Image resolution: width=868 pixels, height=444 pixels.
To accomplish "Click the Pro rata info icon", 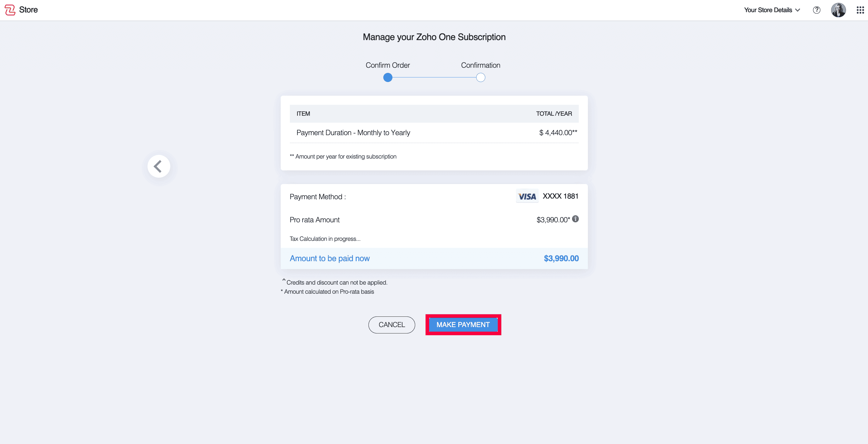I will pos(575,219).
